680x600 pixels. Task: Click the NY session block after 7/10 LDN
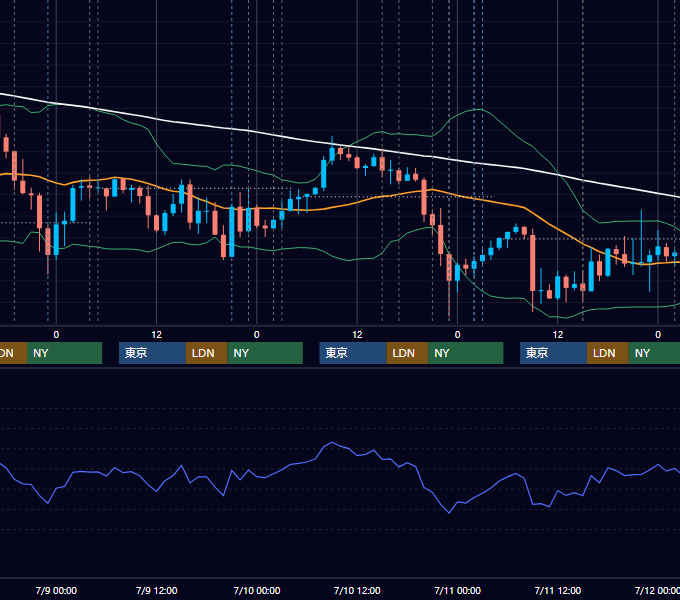466,353
